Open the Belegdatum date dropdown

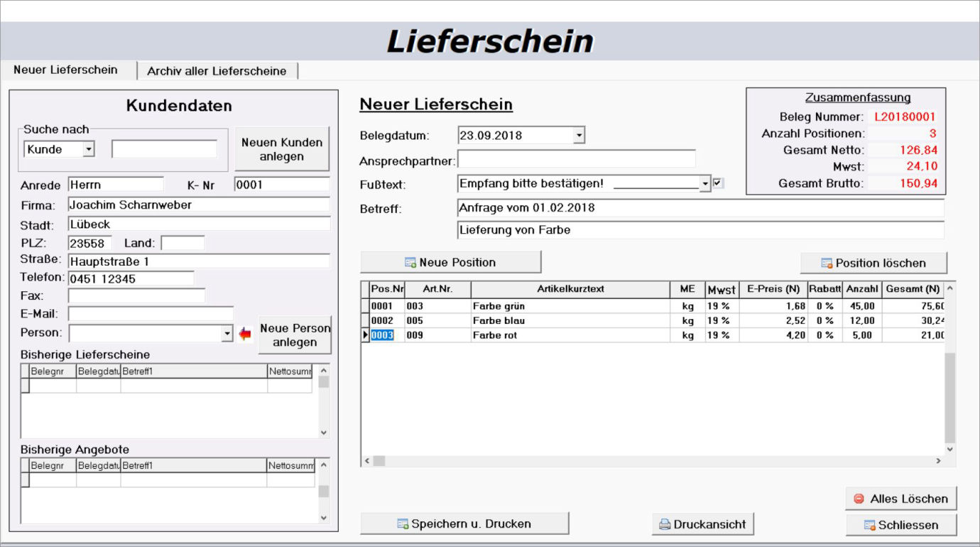point(579,136)
